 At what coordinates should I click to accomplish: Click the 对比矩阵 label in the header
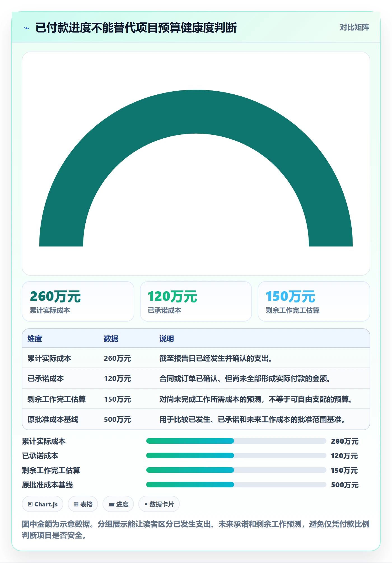pyautogui.click(x=354, y=27)
